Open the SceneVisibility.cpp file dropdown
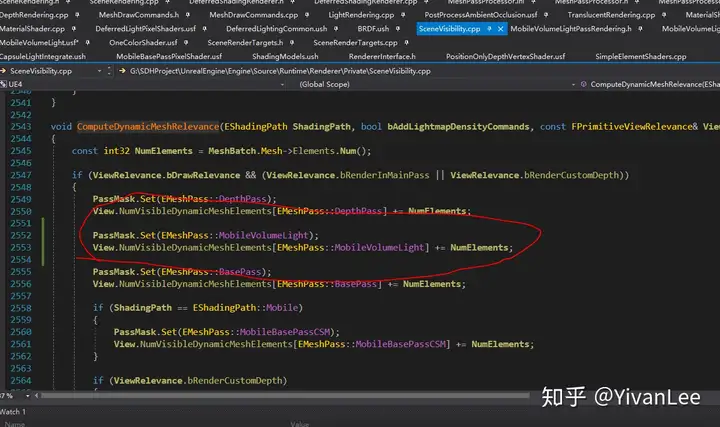Image resolution: width=720 pixels, height=427 pixels. tap(99, 71)
